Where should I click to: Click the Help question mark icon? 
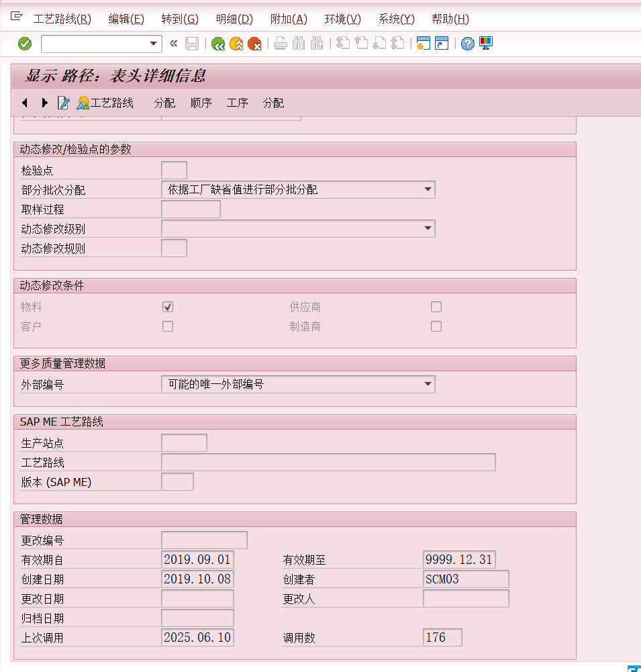click(x=467, y=44)
